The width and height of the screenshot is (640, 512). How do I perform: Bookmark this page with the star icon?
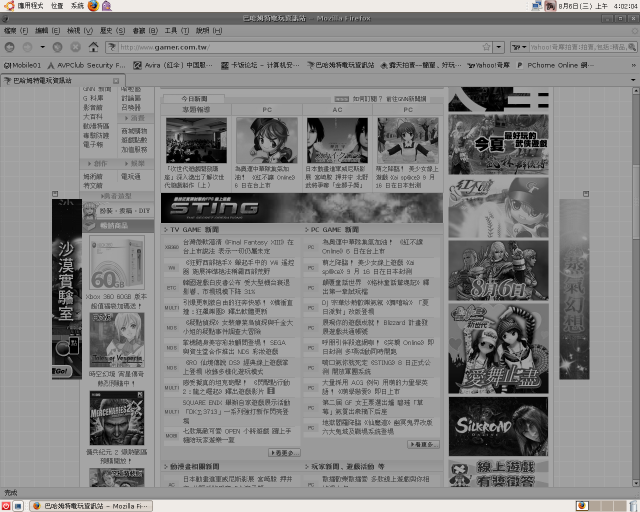pos(486,47)
